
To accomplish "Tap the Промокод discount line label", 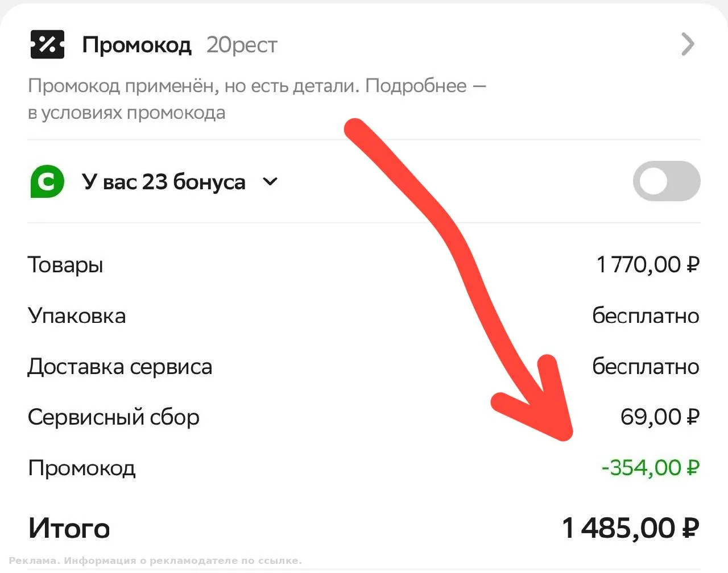I will coord(82,468).
